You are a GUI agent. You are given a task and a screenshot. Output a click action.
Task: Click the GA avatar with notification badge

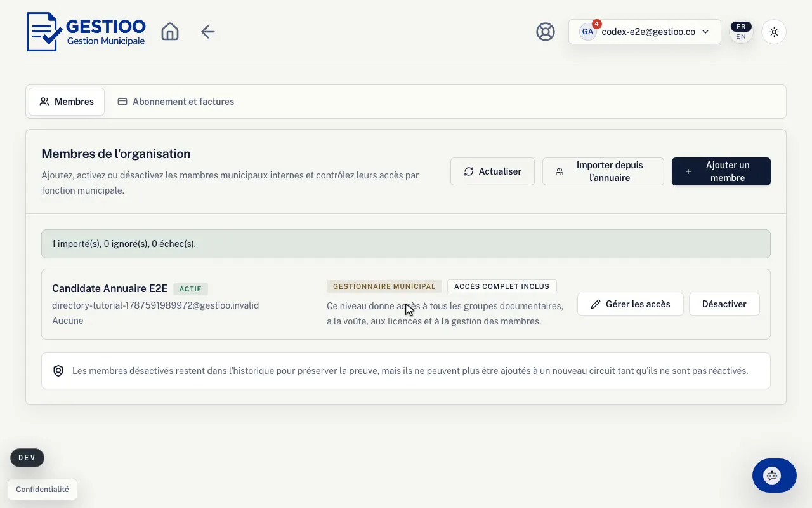[x=589, y=31]
